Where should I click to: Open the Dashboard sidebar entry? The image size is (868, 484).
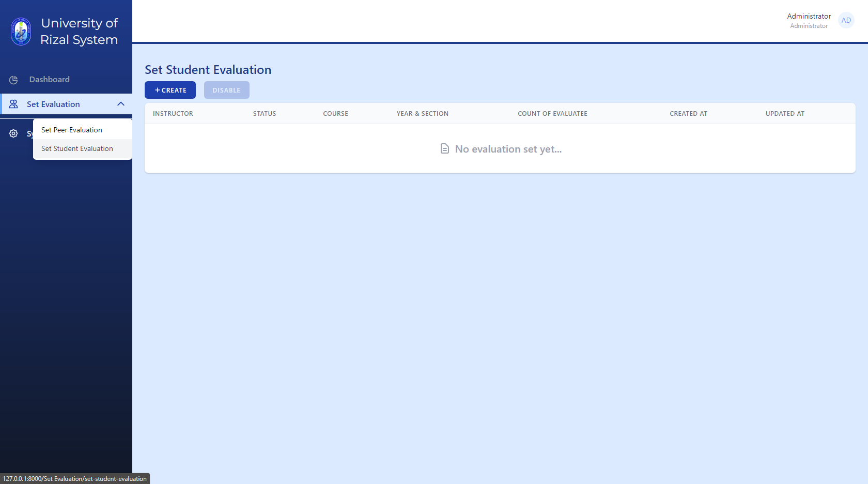(x=49, y=80)
